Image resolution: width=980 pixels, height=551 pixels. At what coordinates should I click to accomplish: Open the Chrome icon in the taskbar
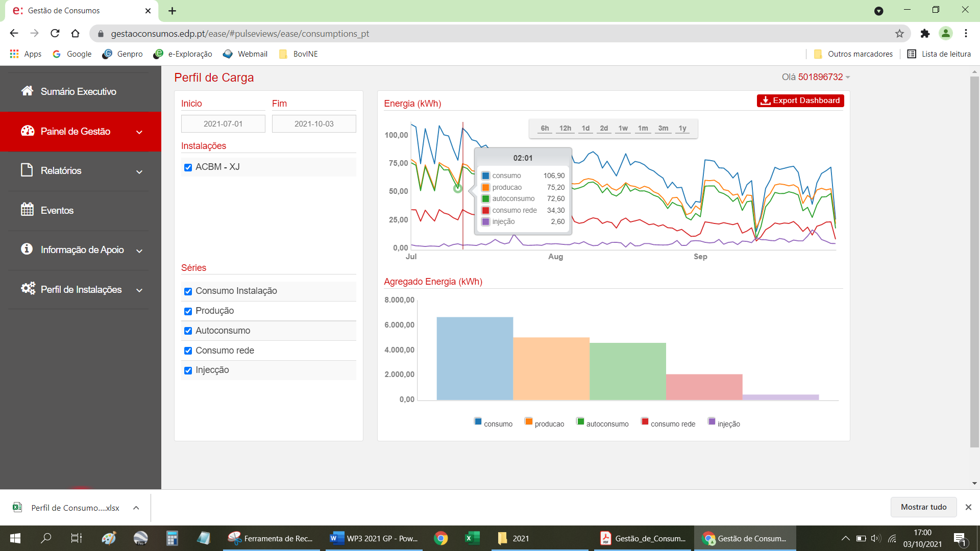point(441,538)
